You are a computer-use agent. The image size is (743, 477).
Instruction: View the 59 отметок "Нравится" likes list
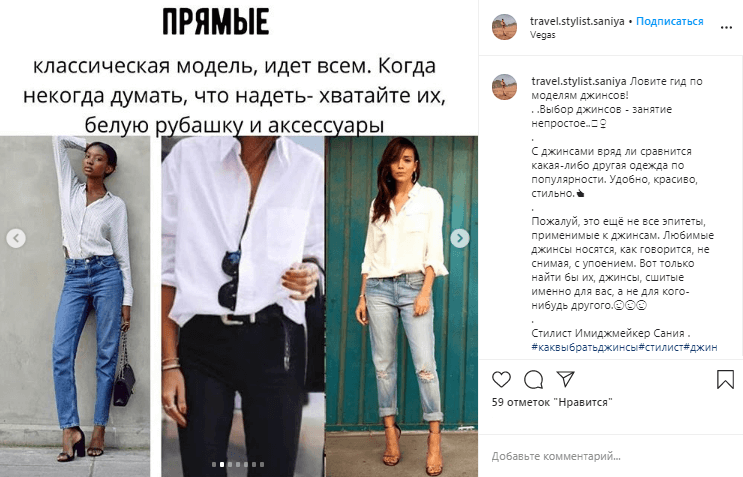[x=552, y=402]
